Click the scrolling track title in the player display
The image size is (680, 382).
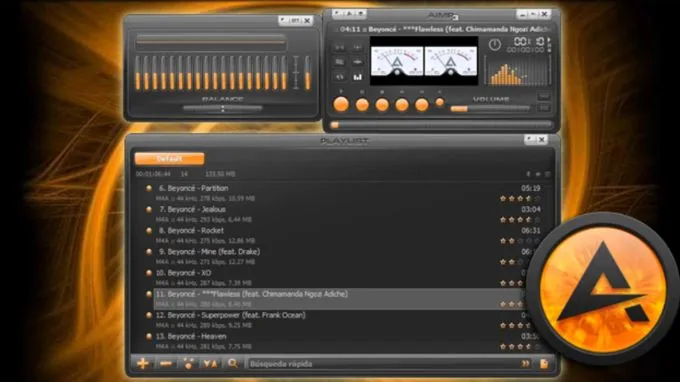point(443,29)
